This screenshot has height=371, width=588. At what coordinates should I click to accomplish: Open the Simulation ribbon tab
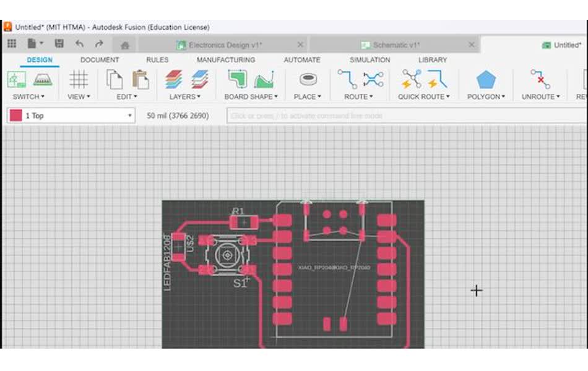(x=369, y=59)
